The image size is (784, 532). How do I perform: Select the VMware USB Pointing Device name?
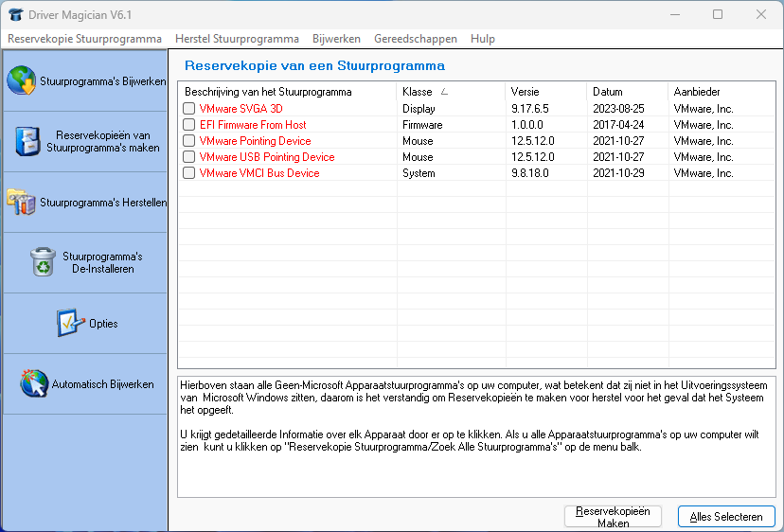[x=267, y=156]
